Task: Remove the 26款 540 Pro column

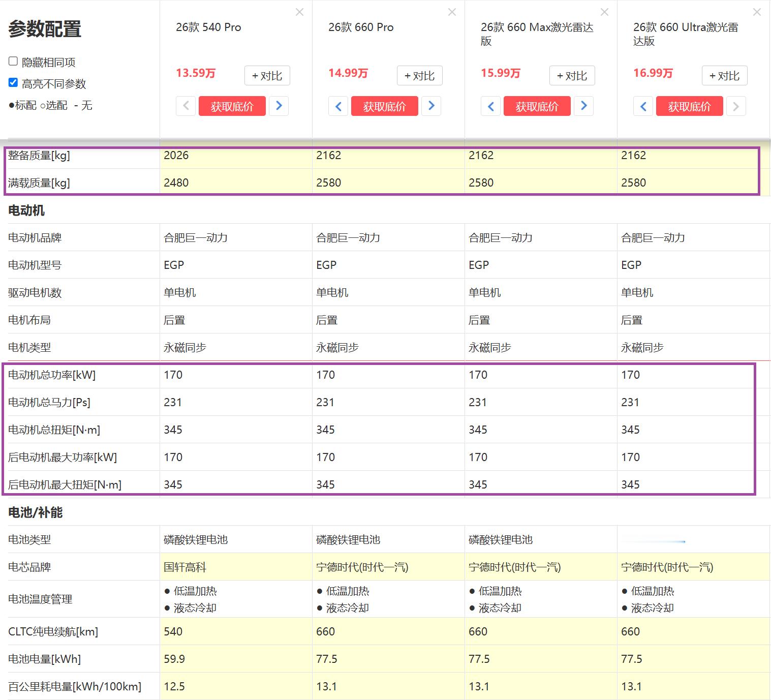Action: pyautogui.click(x=299, y=12)
